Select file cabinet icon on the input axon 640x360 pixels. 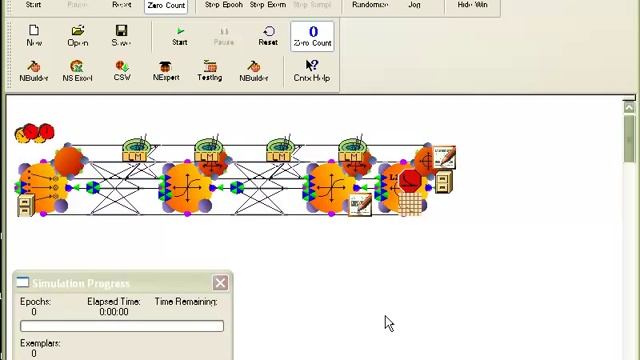coord(26,205)
